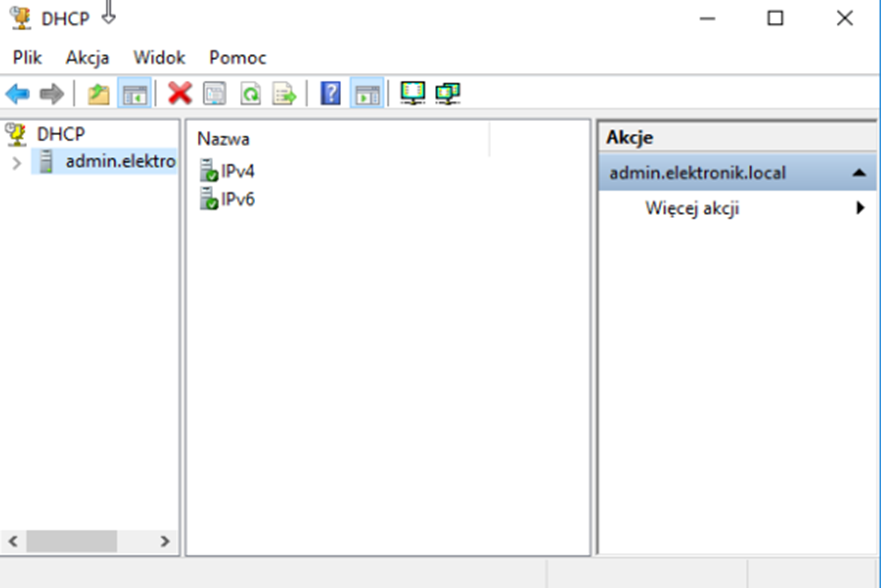Toggle the Show/Hide Console Tree button
This screenshot has width=881, height=588.
[133, 94]
